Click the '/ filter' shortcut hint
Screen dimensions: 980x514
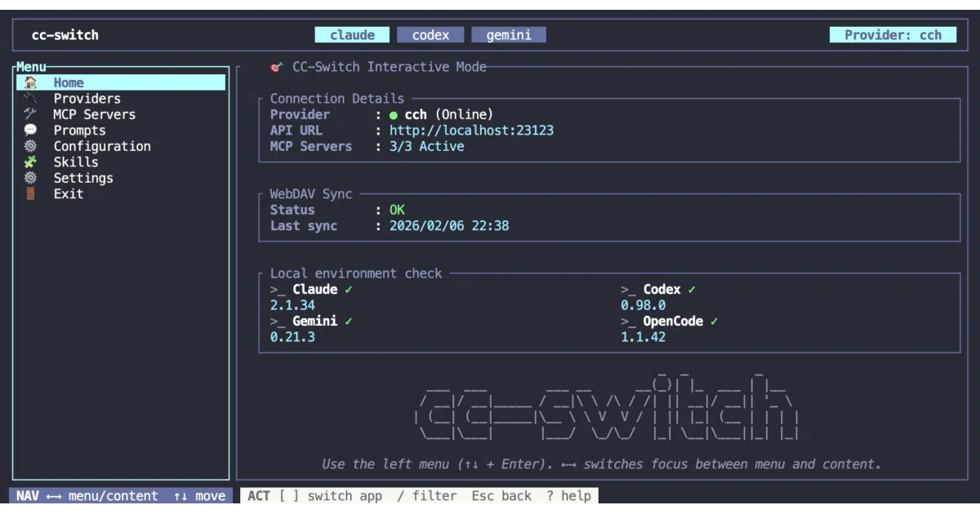[x=426, y=496]
